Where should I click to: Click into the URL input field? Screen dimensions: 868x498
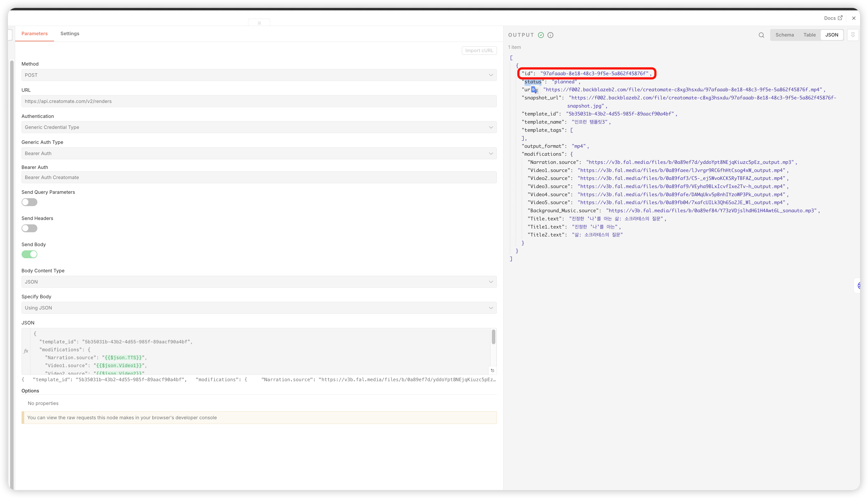[x=259, y=101]
